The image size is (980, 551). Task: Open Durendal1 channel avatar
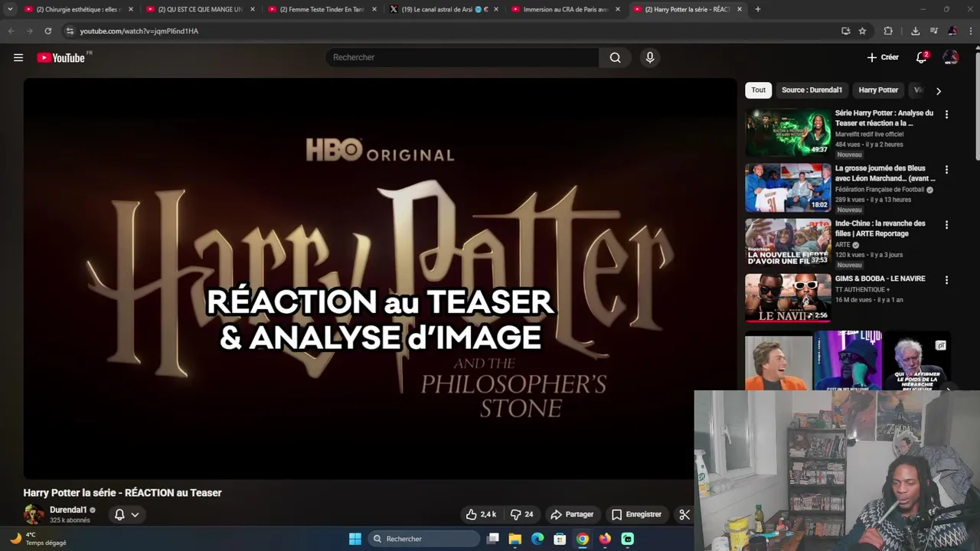coord(34,514)
